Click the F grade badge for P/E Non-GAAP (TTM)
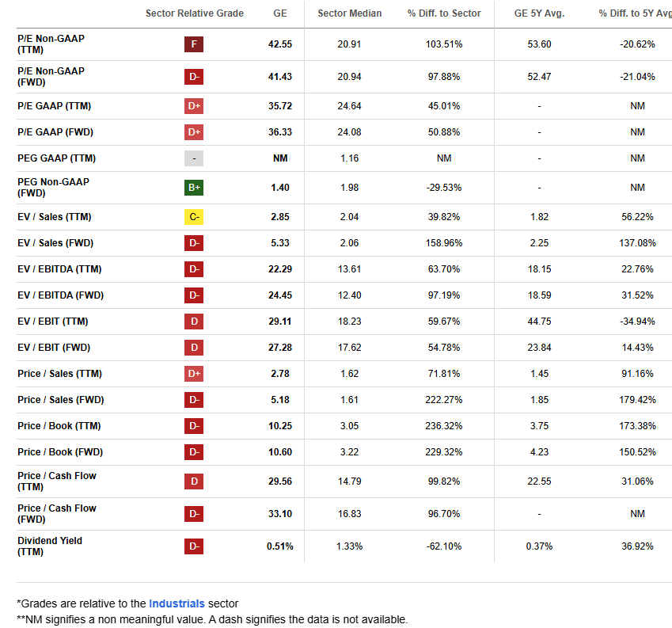 pos(194,44)
